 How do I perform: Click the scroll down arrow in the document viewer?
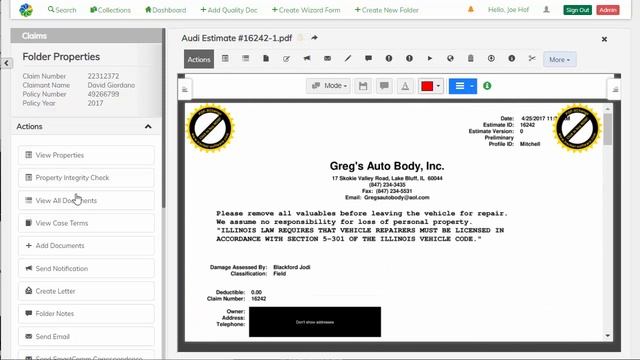pos(608,336)
